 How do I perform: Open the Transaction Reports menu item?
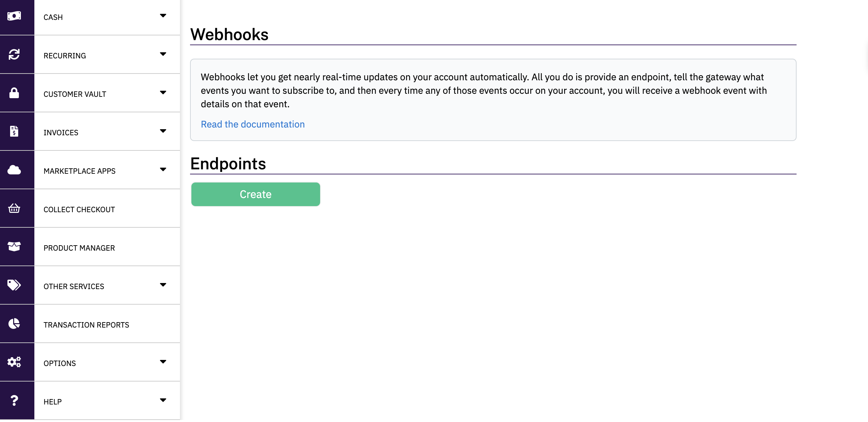pyautogui.click(x=86, y=325)
